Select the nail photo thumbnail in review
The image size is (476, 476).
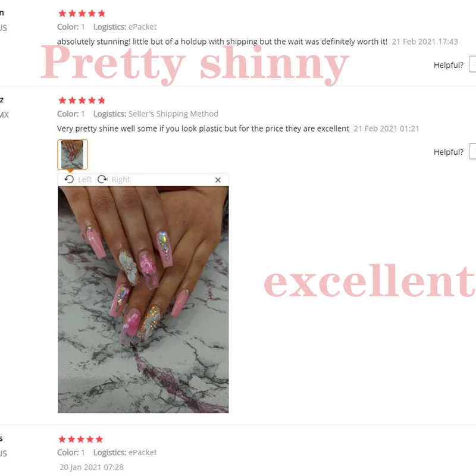click(x=72, y=154)
